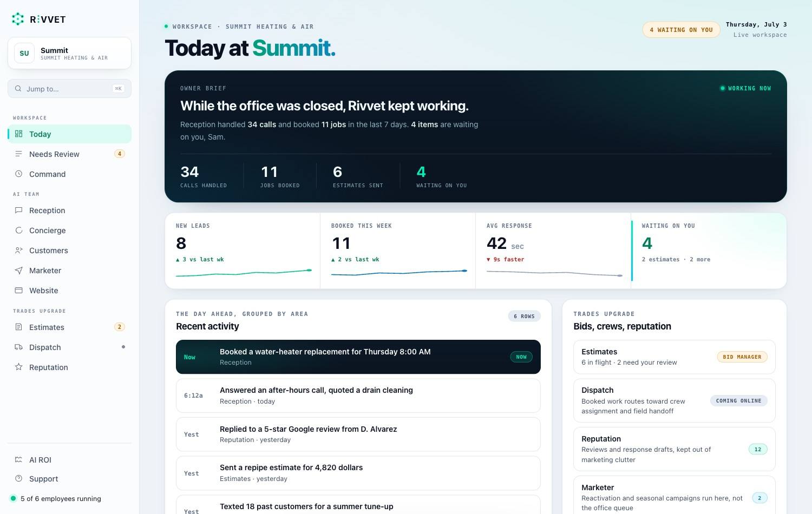
Task: Click the Thursday, July 3 date
Action: tap(756, 24)
